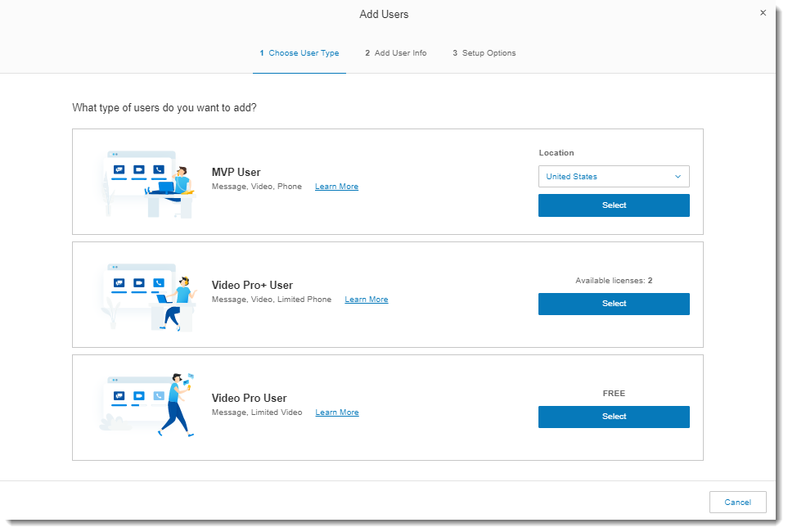Open Learn More for MVP User
The height and width of the screenshot is (532, 788).
point(336,186)
